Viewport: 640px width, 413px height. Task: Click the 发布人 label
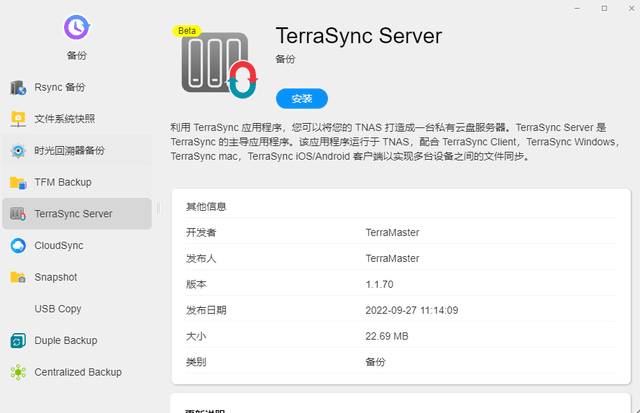click(201, 258)
